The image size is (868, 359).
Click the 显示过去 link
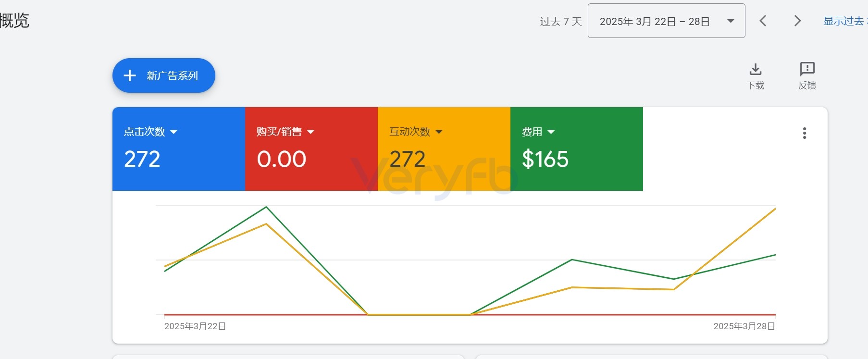point(845,21)
